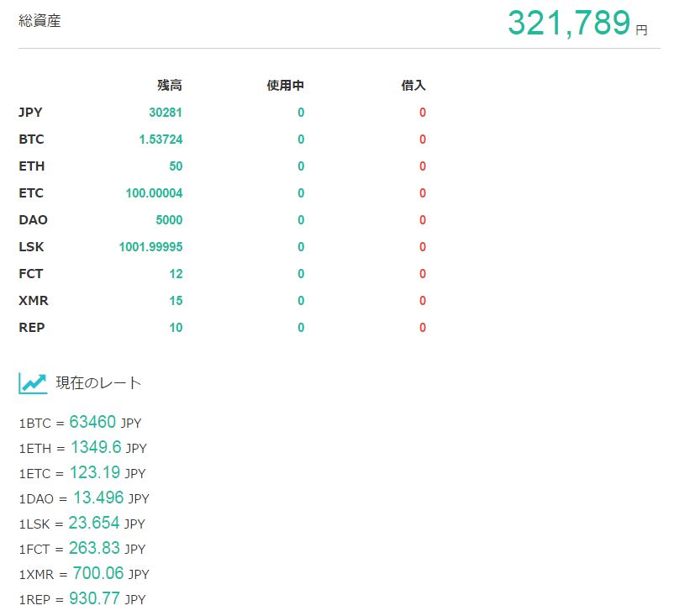Click the REP rate 930.77
The width and height of the screenshot is (679, 616).
point(94,598)
